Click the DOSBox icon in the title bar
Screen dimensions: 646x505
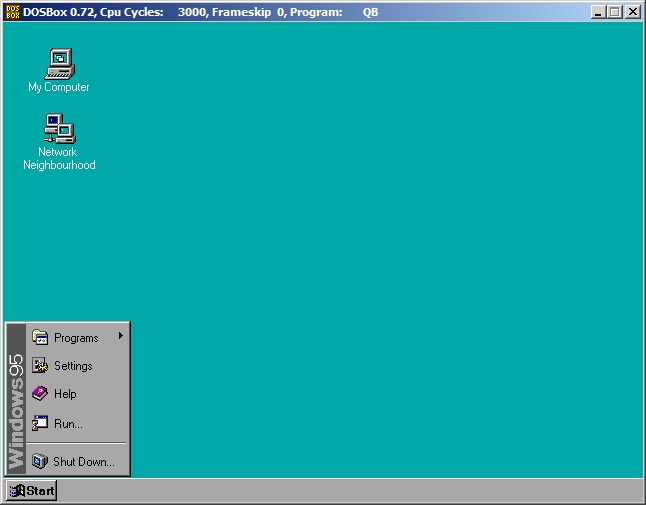[13, 12]
